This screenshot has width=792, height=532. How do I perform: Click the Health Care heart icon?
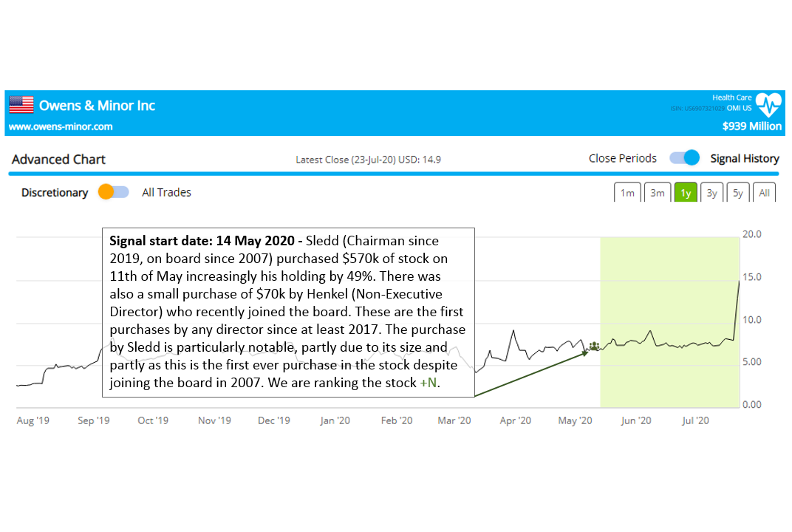(x=768, y=105)
